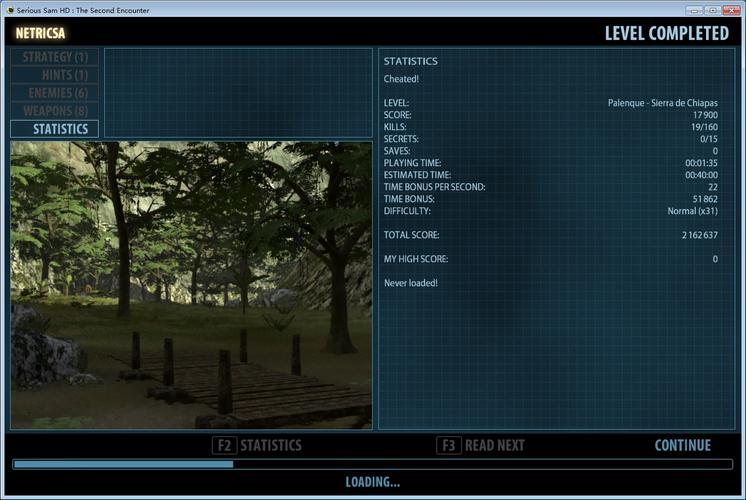The width and height of the screenshot is (746, 500).
Task: Minimize the Serious Sam HD window
Action: click(x=694, y=10)
